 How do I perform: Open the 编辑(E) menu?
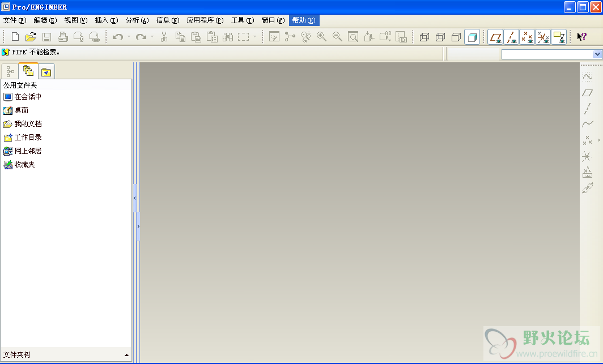point(45,20)
